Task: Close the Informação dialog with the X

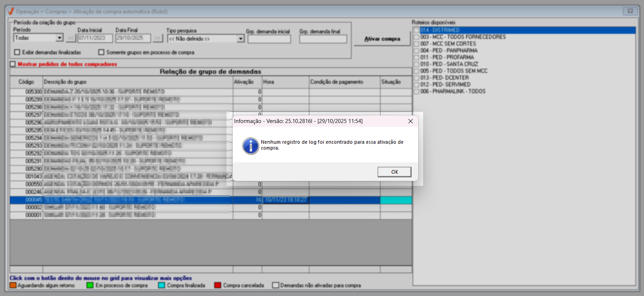Action: (411, 121)
